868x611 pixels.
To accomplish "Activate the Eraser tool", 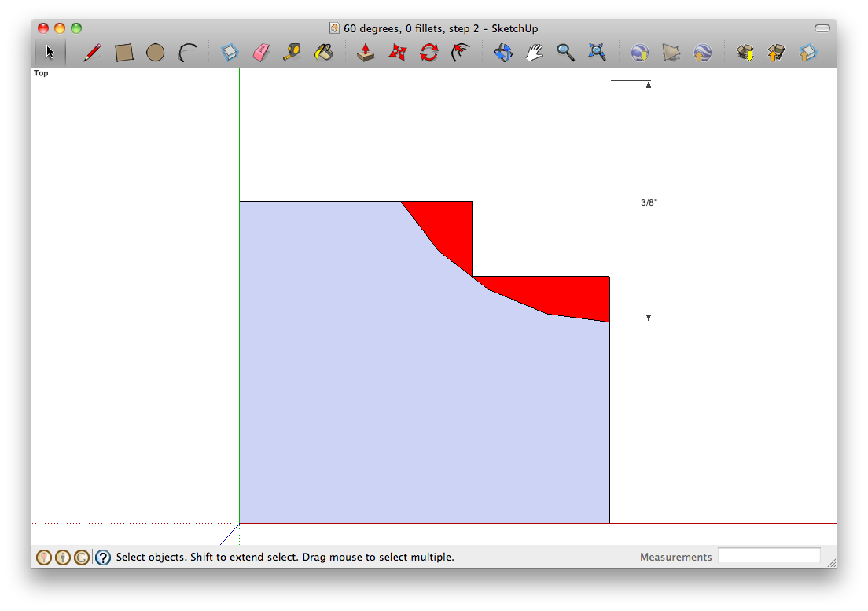I will [x=259, y=52].
